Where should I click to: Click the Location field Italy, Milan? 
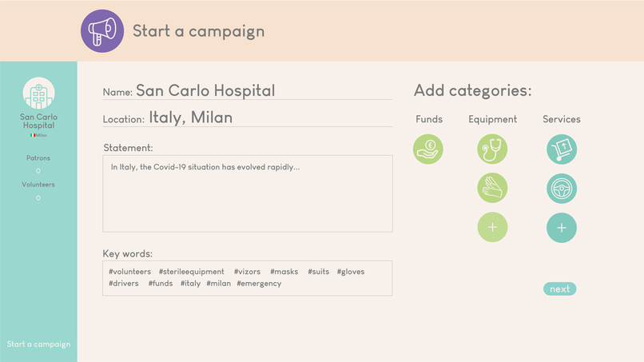tap(191, 118)
